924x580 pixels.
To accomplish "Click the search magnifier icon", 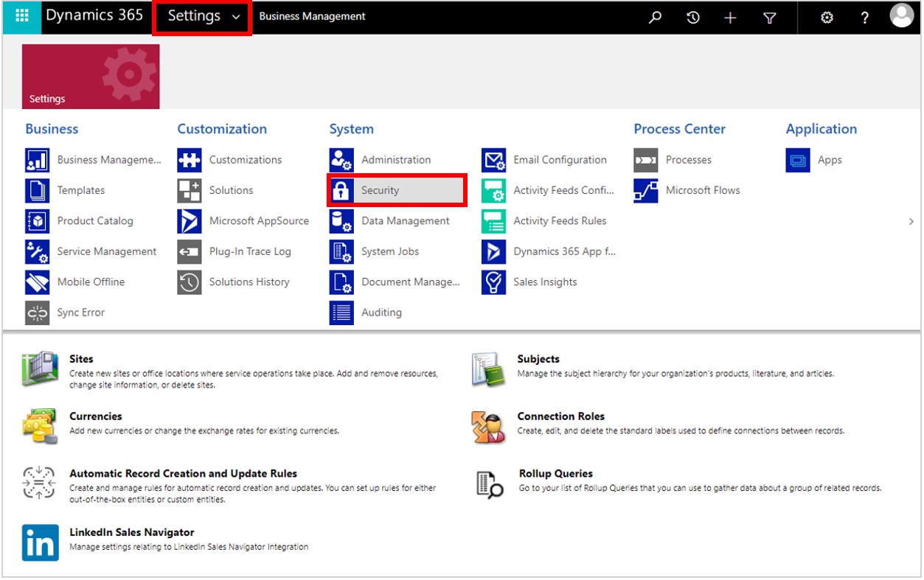I will pyautogui.click(x=655, y=17).
